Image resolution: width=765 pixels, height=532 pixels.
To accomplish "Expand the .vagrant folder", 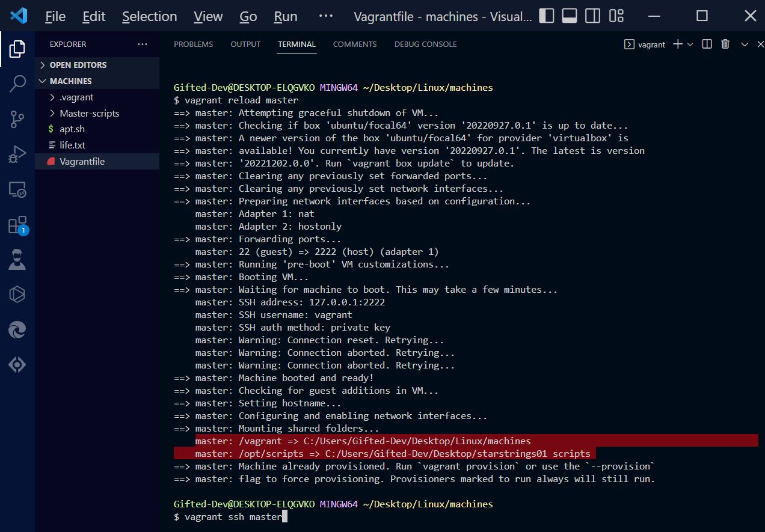I will (97, 97).
